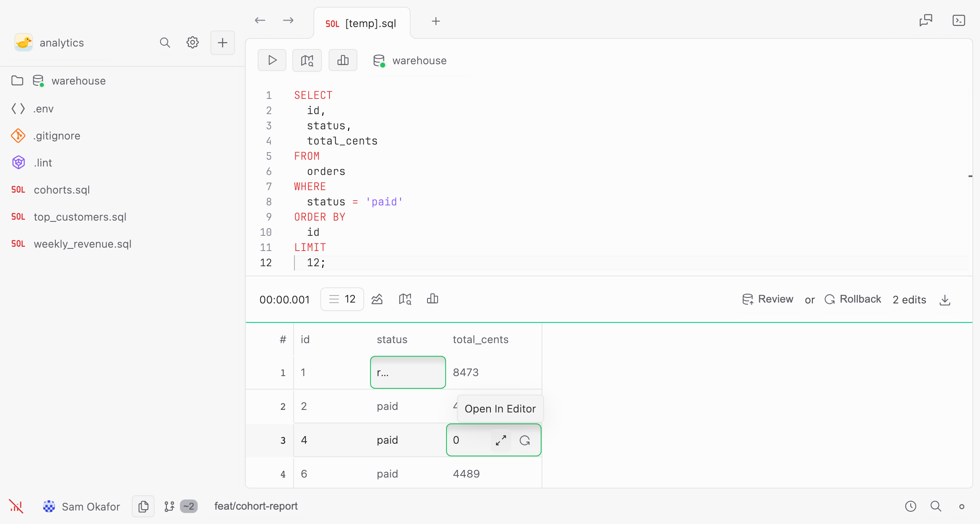980x524 pixels.
Task: Click Review to commit edits
Action: 768,299
